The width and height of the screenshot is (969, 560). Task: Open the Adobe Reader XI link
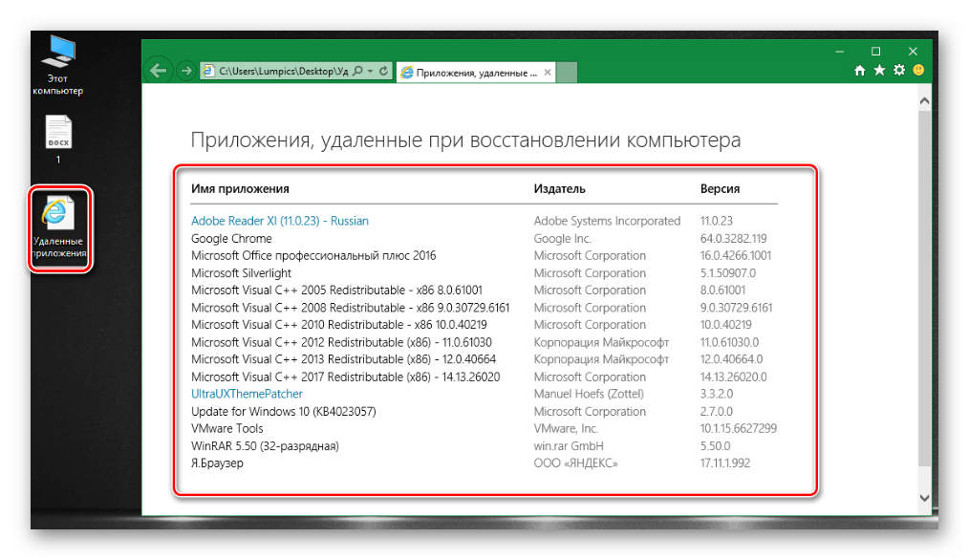click(x=279, y=221)
